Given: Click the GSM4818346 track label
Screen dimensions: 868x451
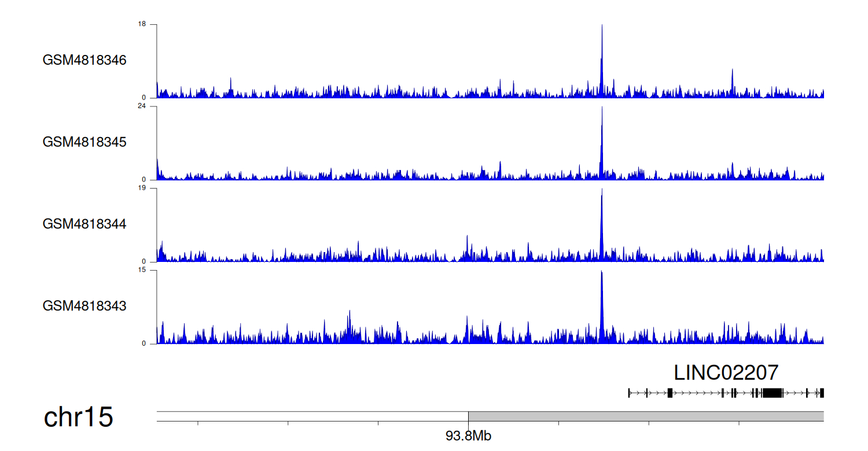Looking at the screenshot, I should [84, 60].
